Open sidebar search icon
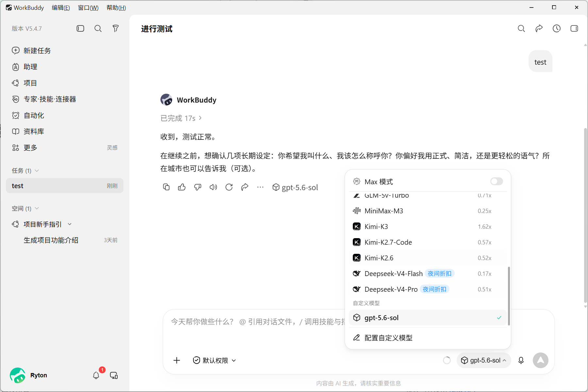This screenshot has height=392, width=588. tap(98, 28)
